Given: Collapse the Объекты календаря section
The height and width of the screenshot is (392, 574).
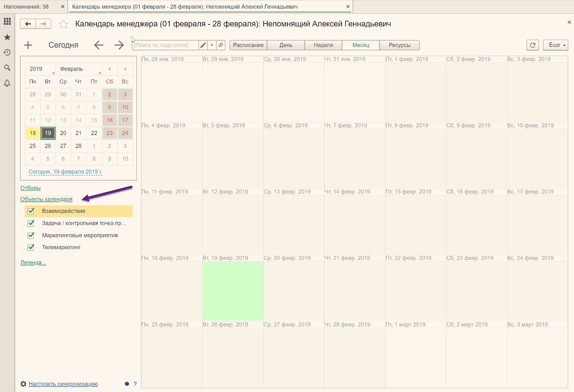Looking at the screenshot, I should coord(46,199).
